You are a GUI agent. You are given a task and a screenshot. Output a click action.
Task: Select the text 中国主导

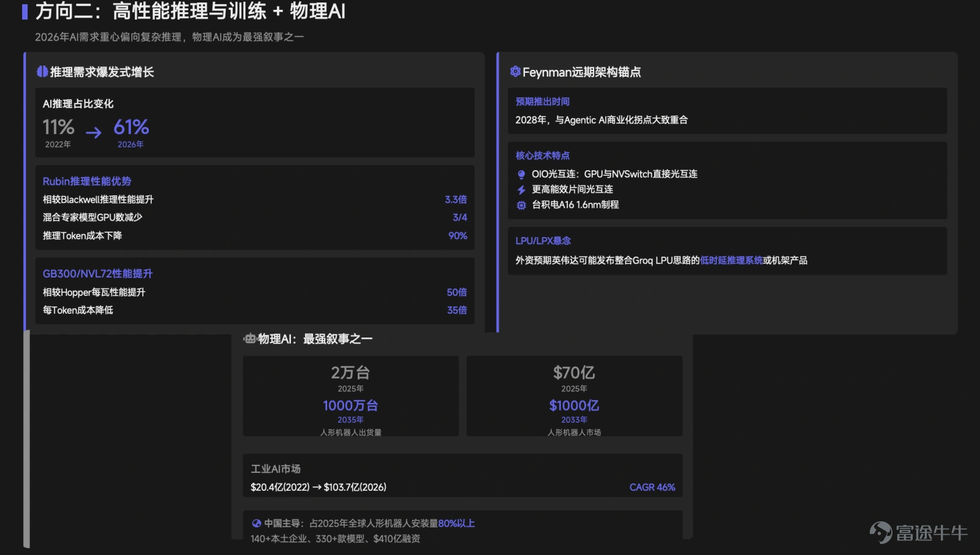[x=282, y=523]
